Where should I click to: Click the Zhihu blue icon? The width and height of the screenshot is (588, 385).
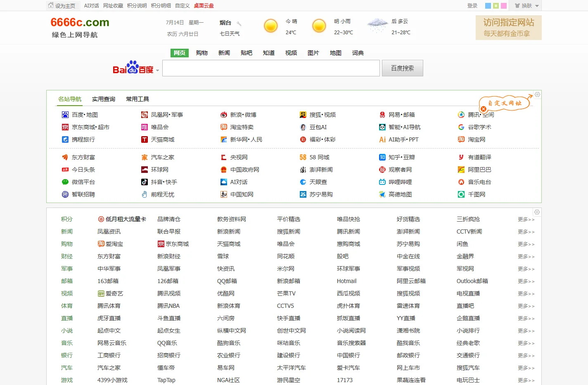coord(382,157)
